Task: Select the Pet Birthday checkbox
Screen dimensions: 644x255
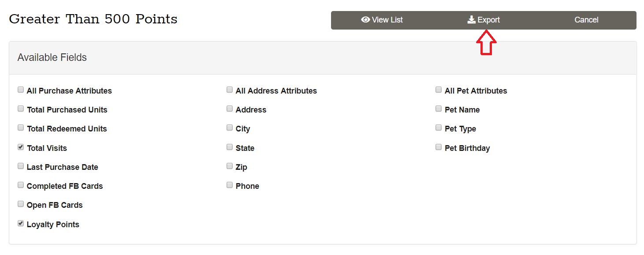Action: click(x=439, y=147)
